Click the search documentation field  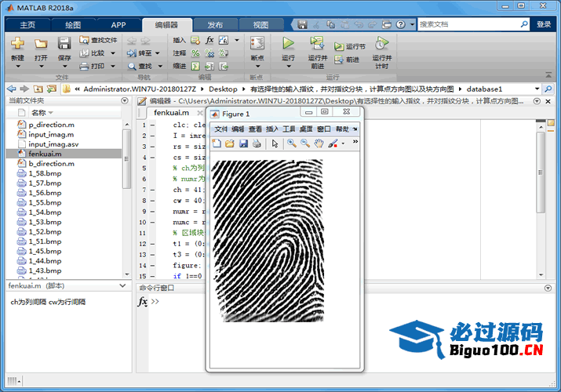468,24
